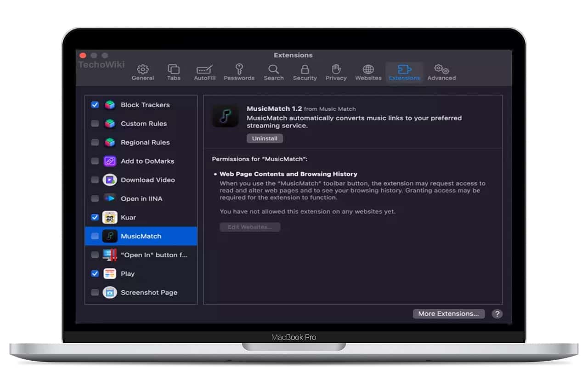Click the Kuar extension icon
Screen dimensions: 588x374
[x=110, y=217]
